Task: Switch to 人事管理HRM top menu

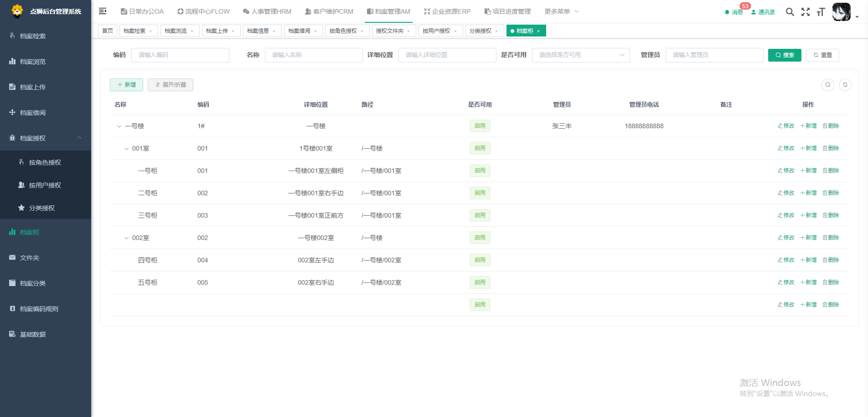Action: pyautogui.click(x=267, y=11)
